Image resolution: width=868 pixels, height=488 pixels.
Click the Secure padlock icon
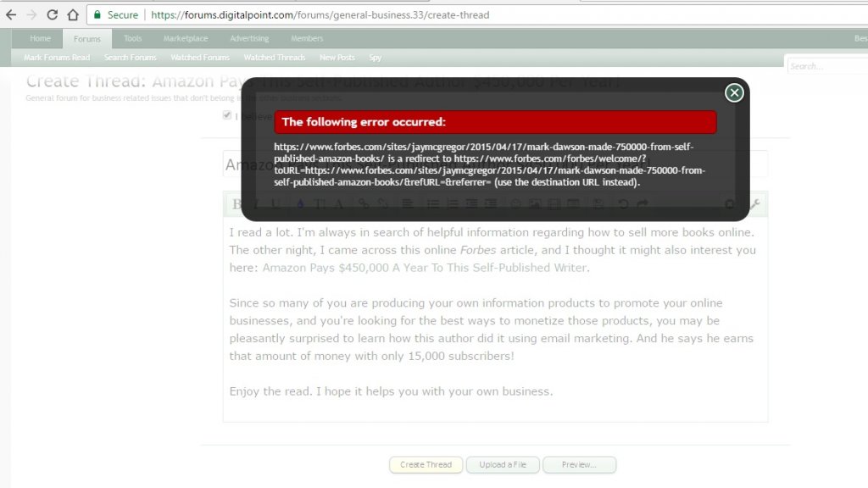(97, 15)
